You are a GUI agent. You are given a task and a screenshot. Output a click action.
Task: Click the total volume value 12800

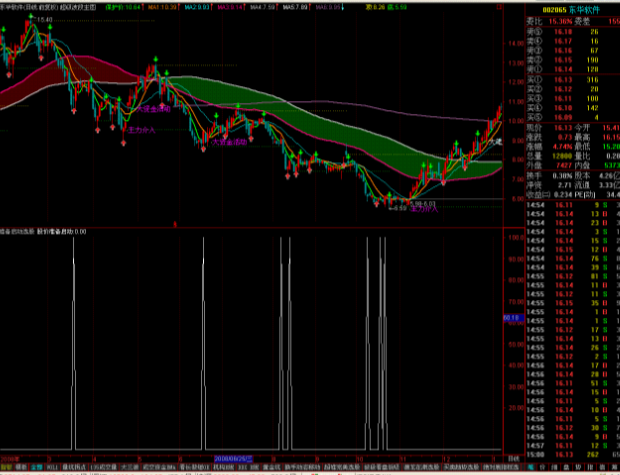click(x=563, y=156)
